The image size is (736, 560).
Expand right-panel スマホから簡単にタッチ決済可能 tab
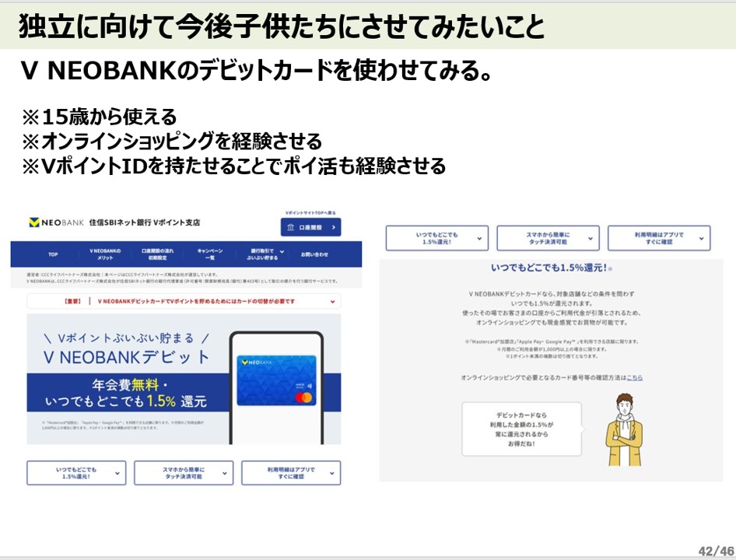548,238
